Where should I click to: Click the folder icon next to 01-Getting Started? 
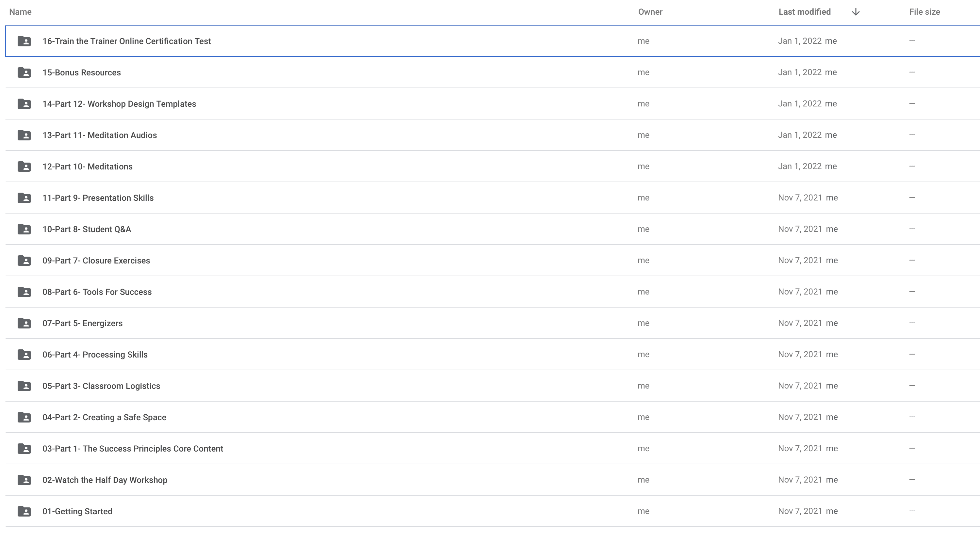click(24, 511)
